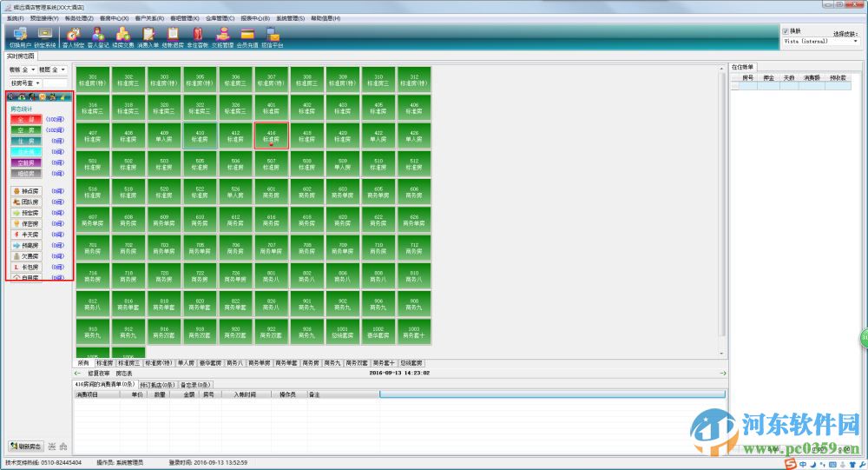
Task: Open 交班管理 shift handover icon
Action: coord(222,37)
